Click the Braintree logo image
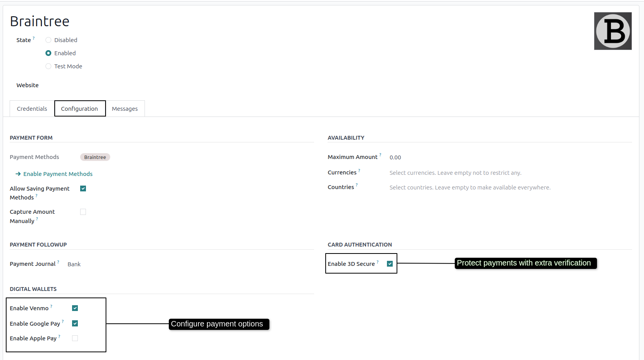This screenshot has height=360, width=644. (x=612, y=31)
